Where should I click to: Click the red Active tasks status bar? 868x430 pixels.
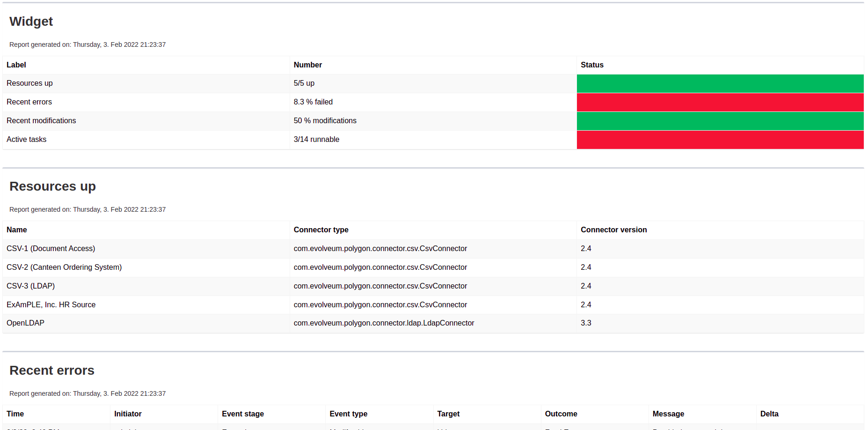point(720,140)
